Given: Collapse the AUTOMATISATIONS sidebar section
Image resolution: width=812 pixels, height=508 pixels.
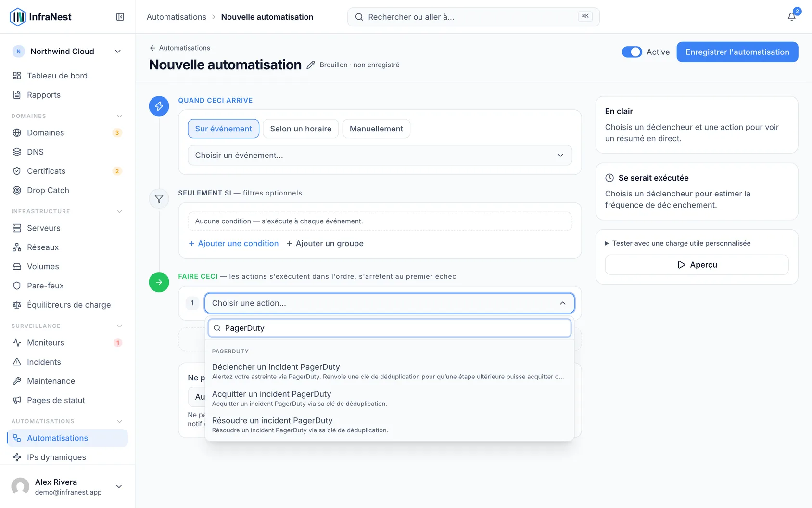Looking at the screenshot, I should [x=120, y=421].
